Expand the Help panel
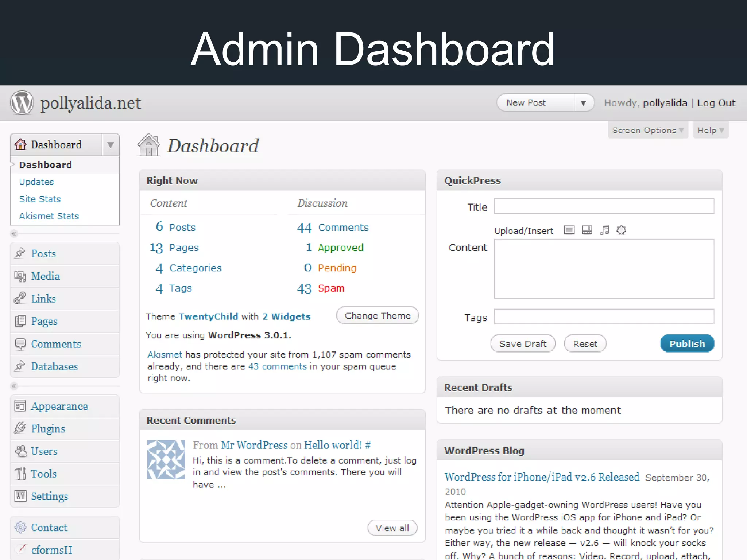 point(710,130)
